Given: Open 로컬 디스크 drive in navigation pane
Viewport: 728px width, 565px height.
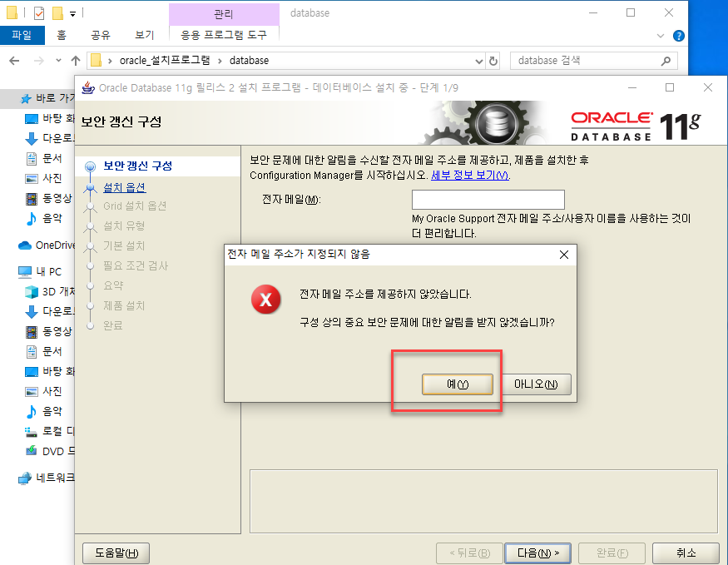Looking at the screenshot, I should [48, 431].
